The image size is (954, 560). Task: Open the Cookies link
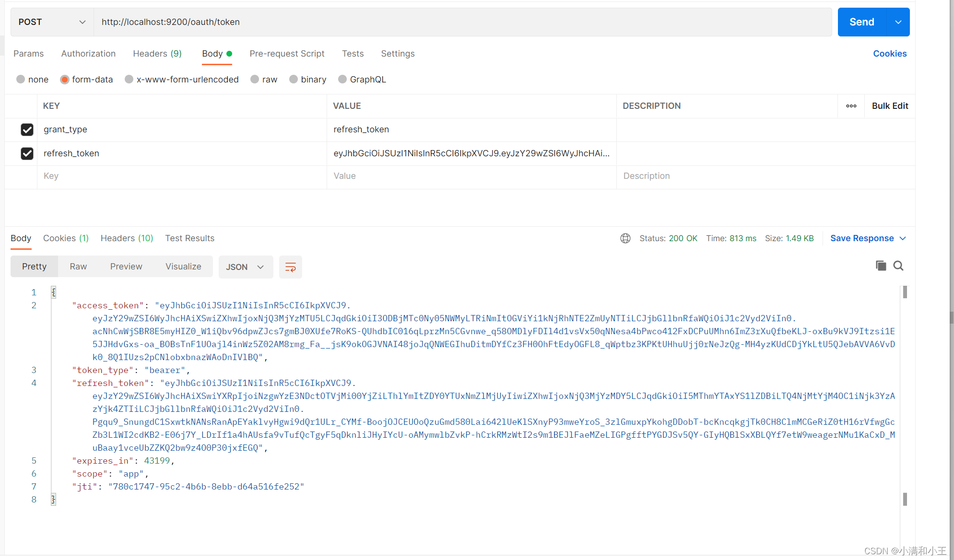(x=889, y=54)
